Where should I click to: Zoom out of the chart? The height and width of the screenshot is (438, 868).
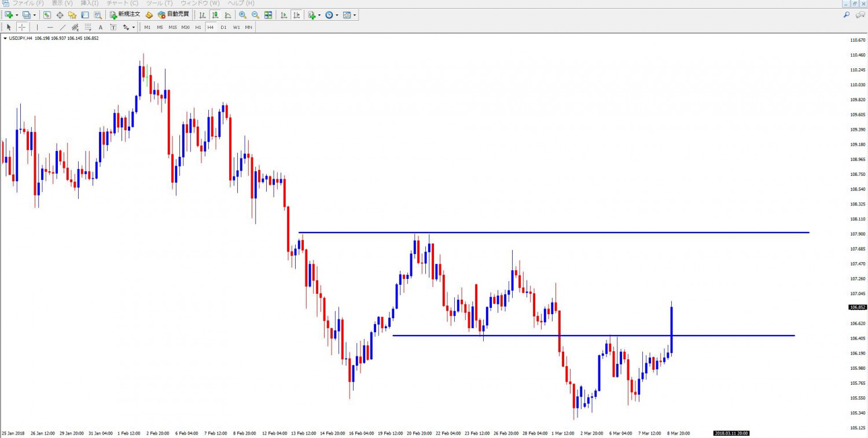(255, 14)
